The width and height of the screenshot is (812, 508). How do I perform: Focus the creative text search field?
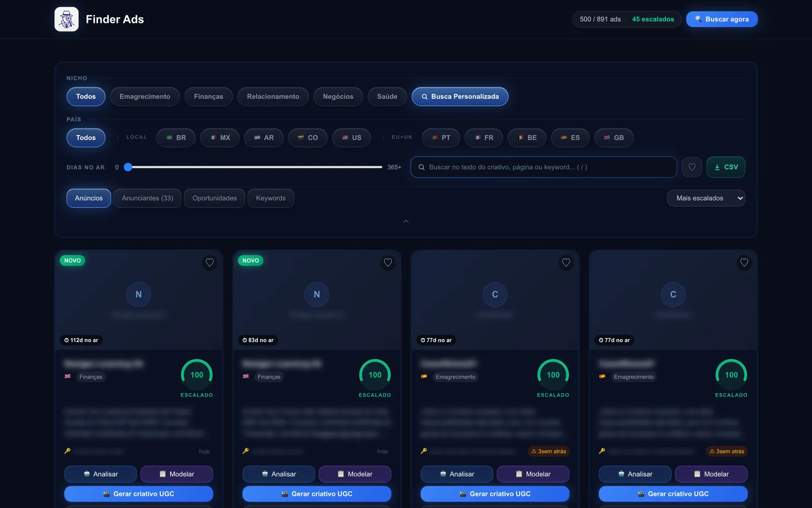click(544, 167)
